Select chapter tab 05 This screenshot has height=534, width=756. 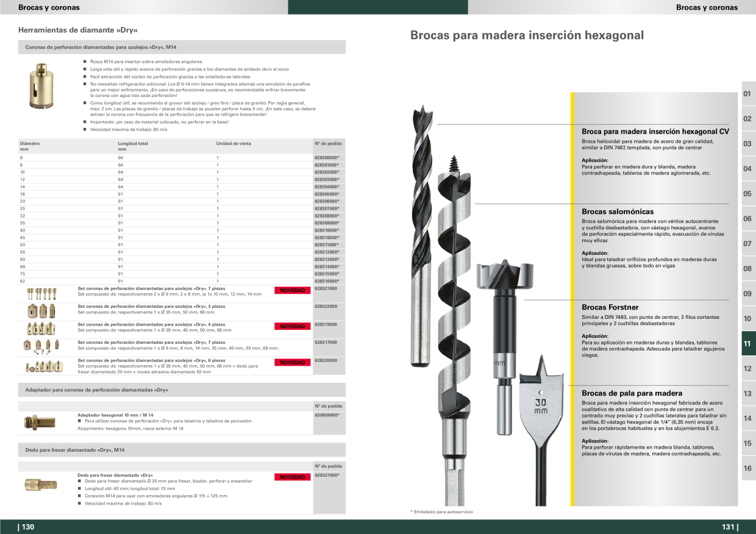tap(748, 194)
